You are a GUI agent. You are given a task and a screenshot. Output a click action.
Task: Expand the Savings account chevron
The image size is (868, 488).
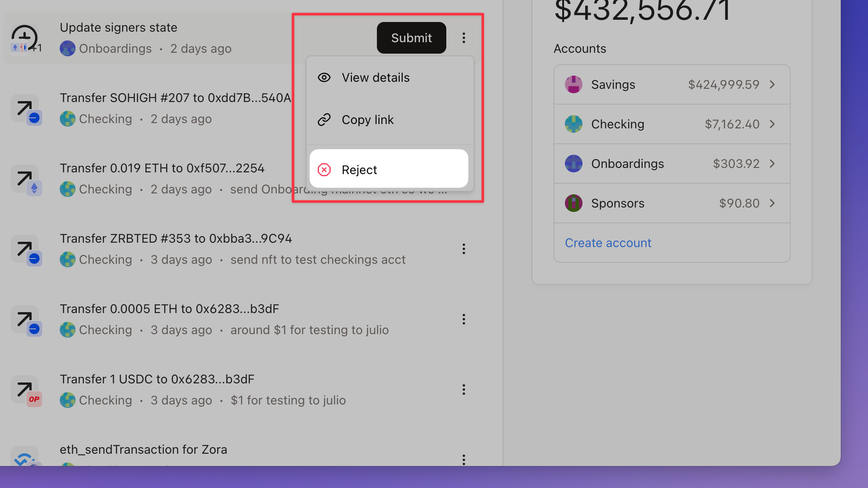[x=772, y=84]
